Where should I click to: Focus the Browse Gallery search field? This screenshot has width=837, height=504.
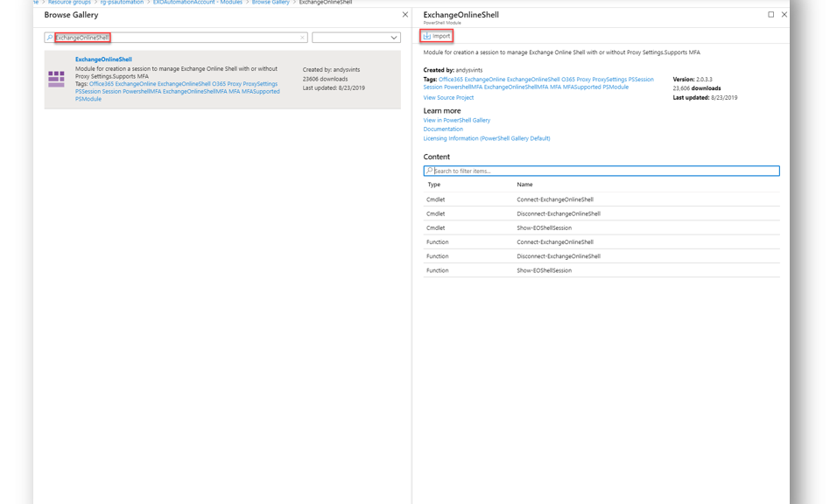click(176, 38)
